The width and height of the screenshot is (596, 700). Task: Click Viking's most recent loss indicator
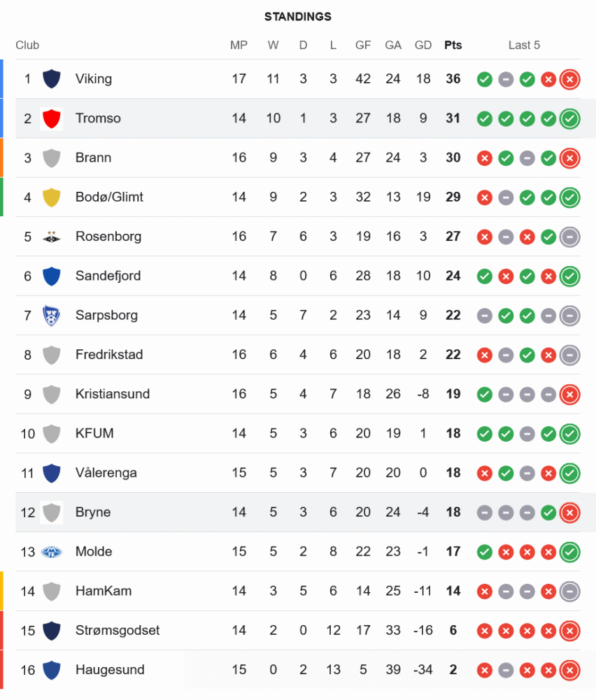click(x=570, y=79)
